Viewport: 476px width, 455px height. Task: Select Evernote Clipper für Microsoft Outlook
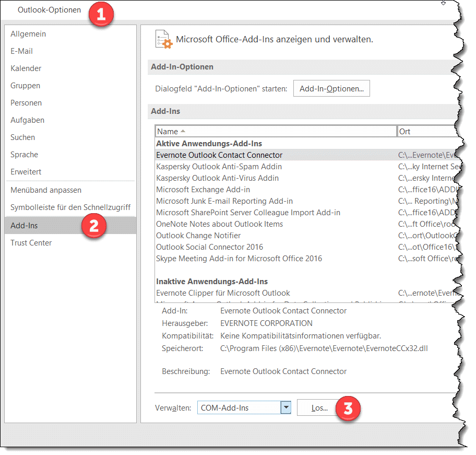pyautogui.click(x=306, y=294)
